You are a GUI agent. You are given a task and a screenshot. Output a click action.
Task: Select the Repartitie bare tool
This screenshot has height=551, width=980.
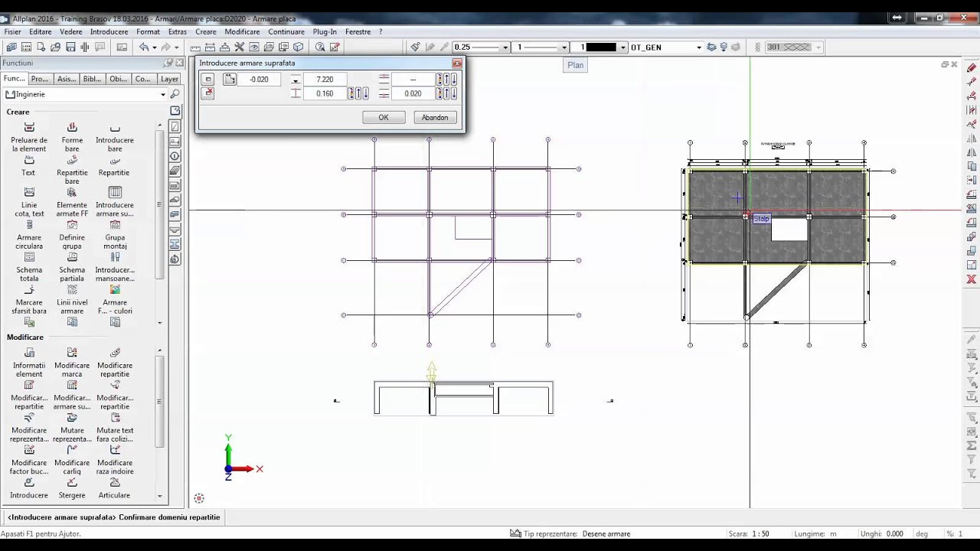coord(72,169)
